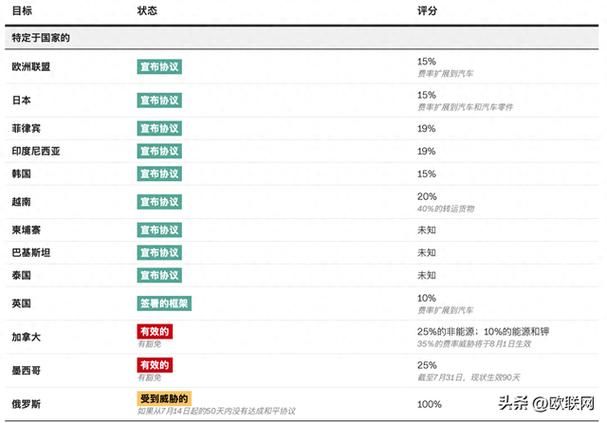This screenshot has height=423, width=607.
Task: Click 宣布协议 badge in 越南 row
Action: click(x=159, y=202)
